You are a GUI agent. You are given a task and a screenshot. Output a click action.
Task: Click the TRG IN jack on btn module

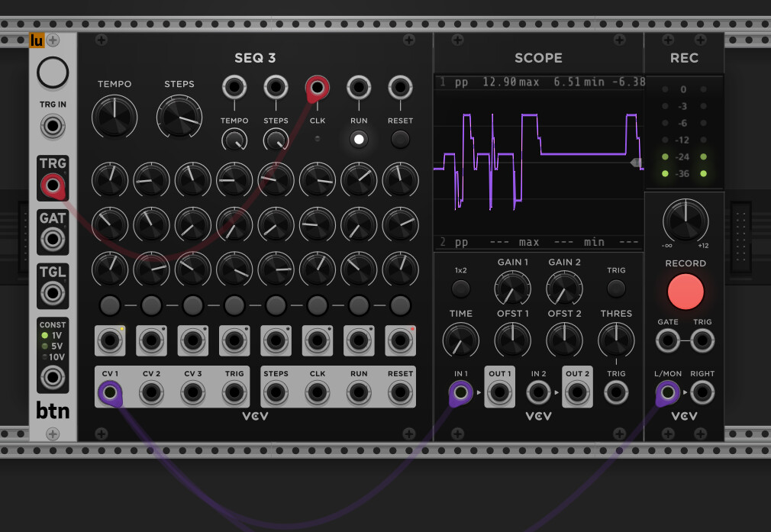(52, 124)
